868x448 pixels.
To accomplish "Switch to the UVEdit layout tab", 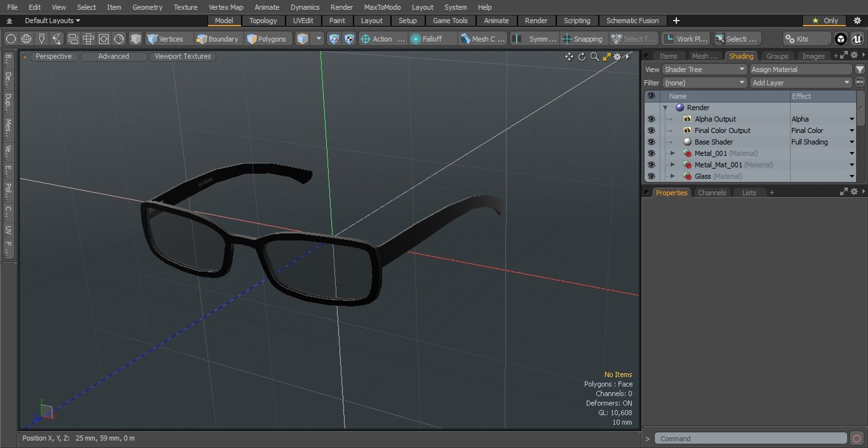I will coord(303,20).
